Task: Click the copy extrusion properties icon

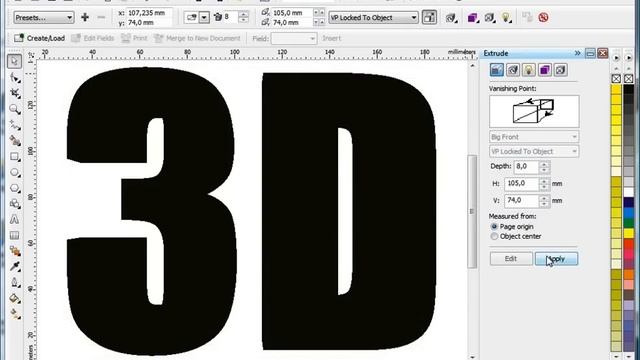Action: 527,18
